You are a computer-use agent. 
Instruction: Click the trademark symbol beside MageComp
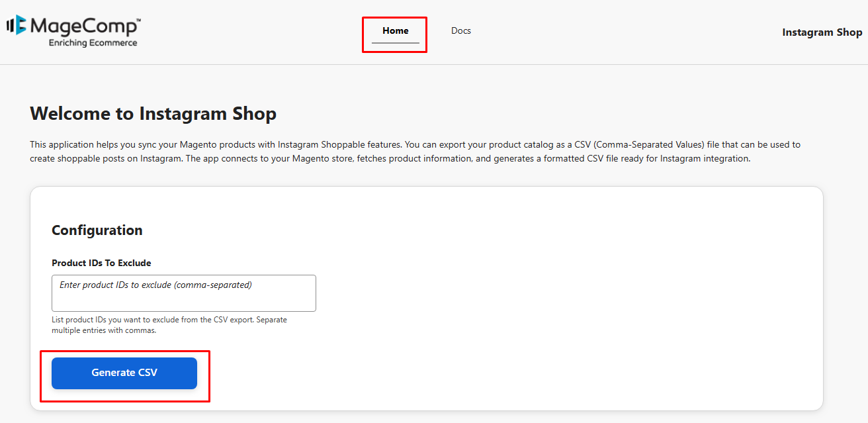(138, 21)
